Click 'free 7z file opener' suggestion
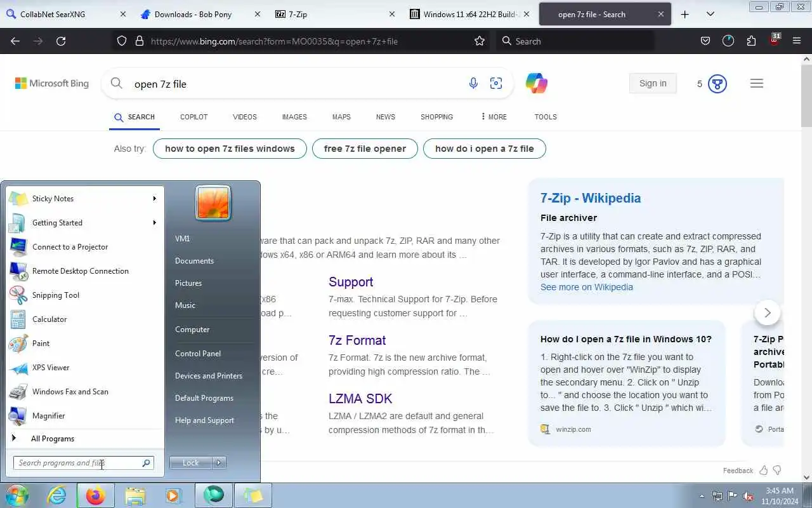 pyautogui.click(x=365, y=149)
